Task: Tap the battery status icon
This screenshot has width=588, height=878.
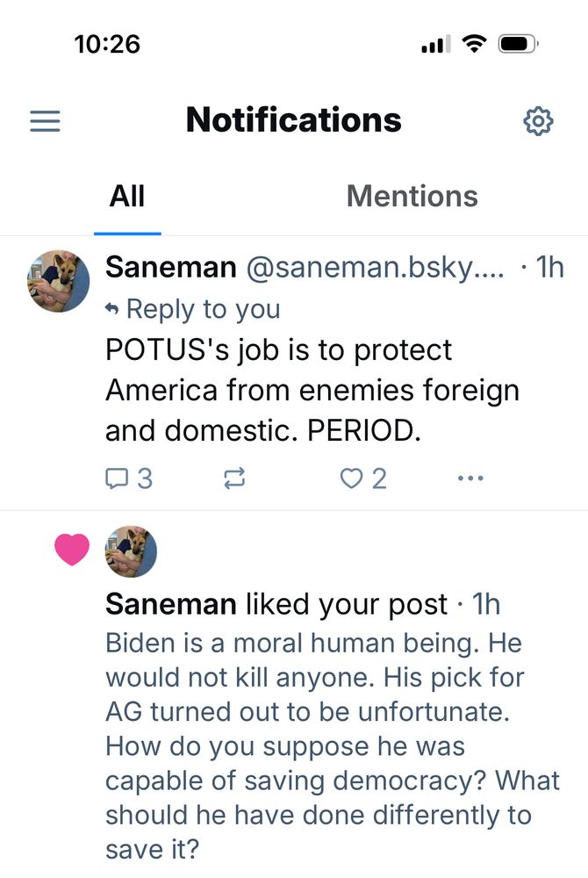Action: tap(518, 44)
